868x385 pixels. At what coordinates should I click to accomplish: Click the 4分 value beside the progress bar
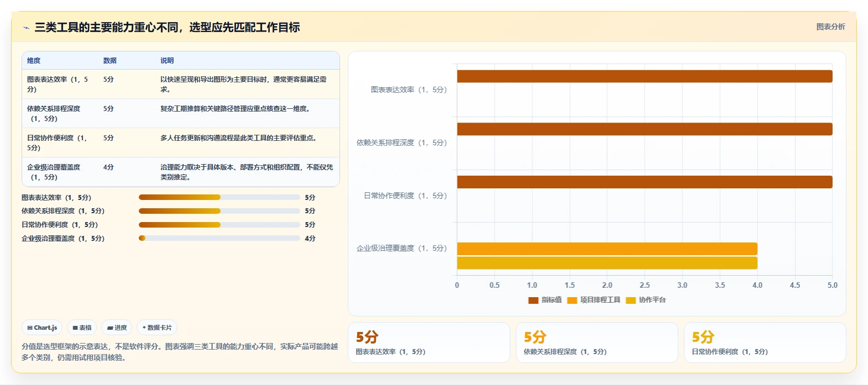310,239
